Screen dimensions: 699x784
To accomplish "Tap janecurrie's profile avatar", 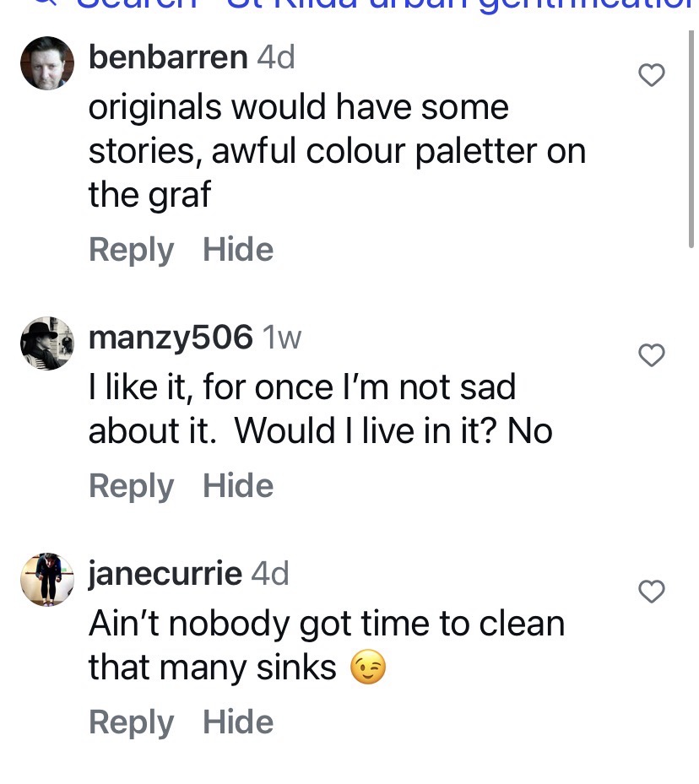I will [47, 580].
